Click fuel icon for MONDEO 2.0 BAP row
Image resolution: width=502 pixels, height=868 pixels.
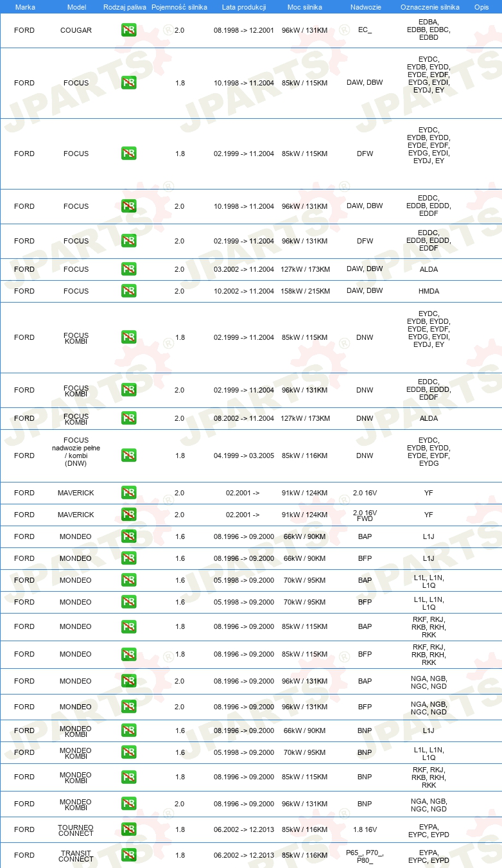tap(129, 681)
